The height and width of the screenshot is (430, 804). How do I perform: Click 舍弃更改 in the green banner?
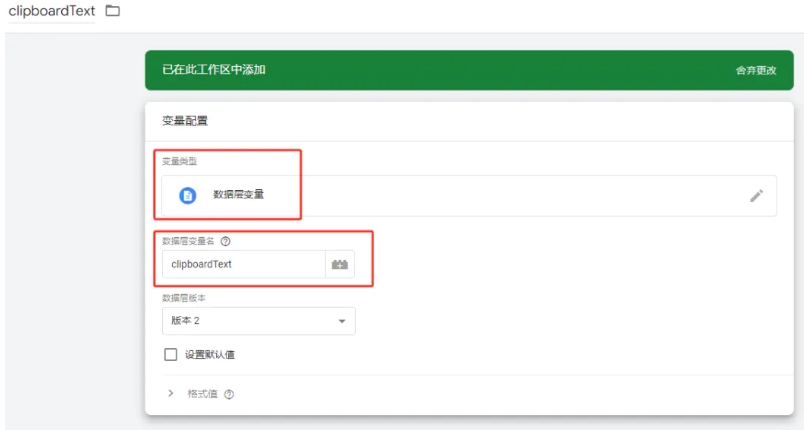[756, 71]
